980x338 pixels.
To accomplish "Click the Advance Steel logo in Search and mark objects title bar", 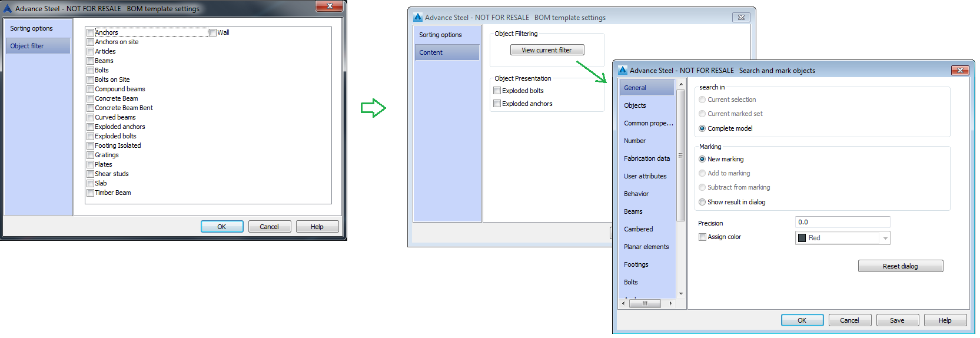I will tap(622, 70).
